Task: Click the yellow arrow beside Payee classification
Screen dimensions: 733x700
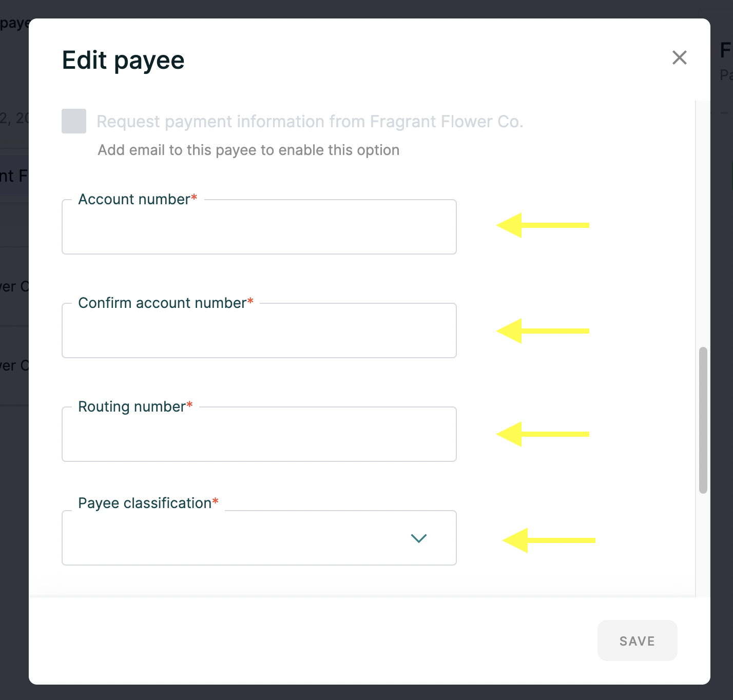Action: coord(549,540)
